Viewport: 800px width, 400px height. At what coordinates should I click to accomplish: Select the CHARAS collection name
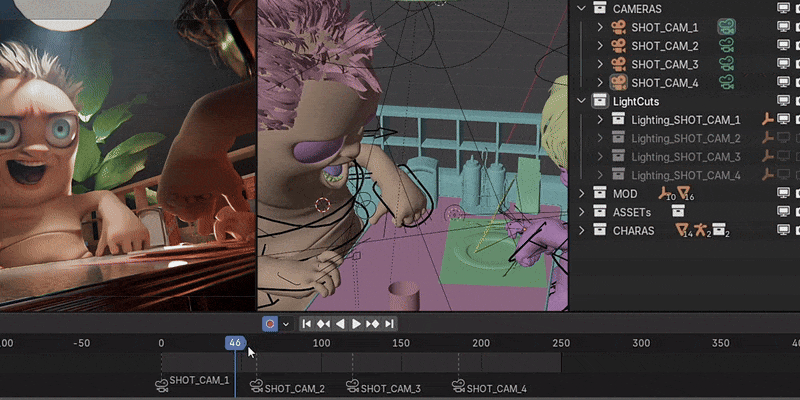(633, 231)
